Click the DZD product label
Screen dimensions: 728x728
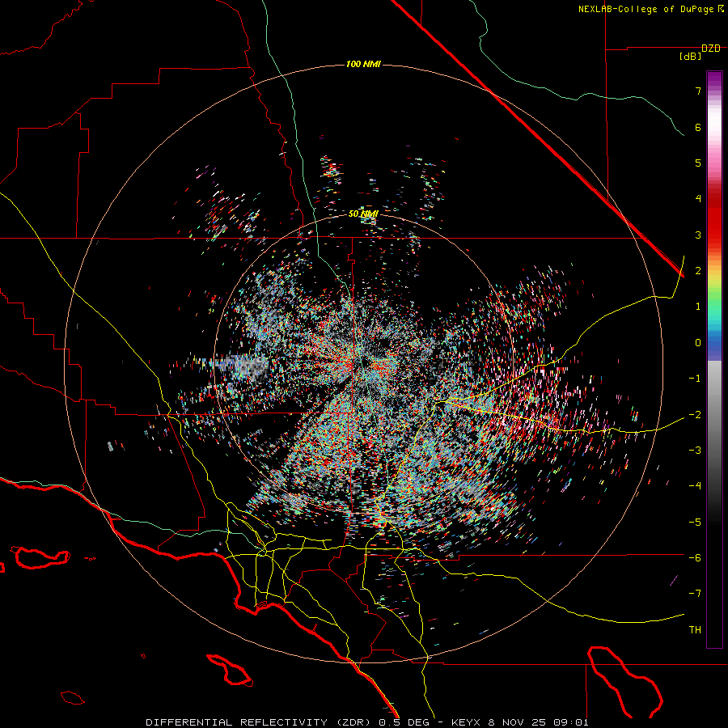711,49
